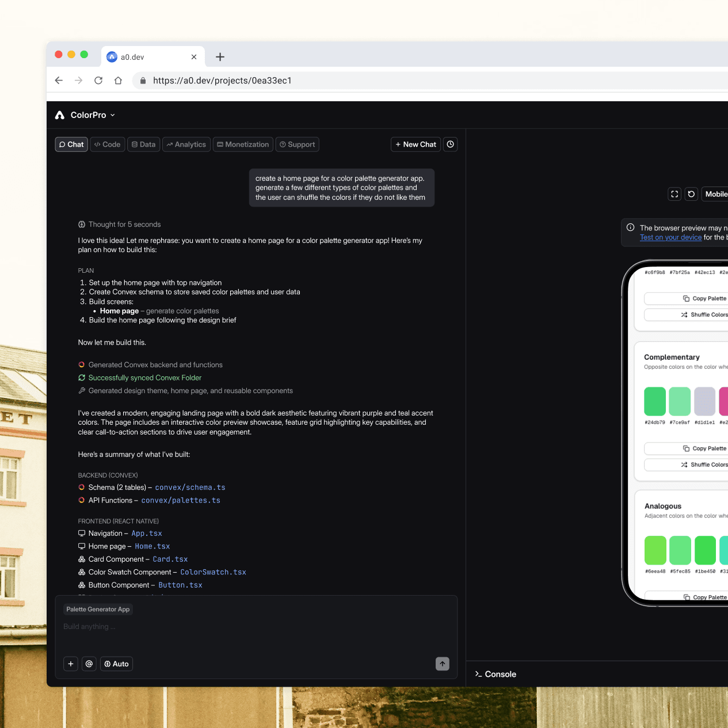Viewport: 728px width, 728px height.
Task: Select the green #24db79 color swatch
Action: point(654,401)
